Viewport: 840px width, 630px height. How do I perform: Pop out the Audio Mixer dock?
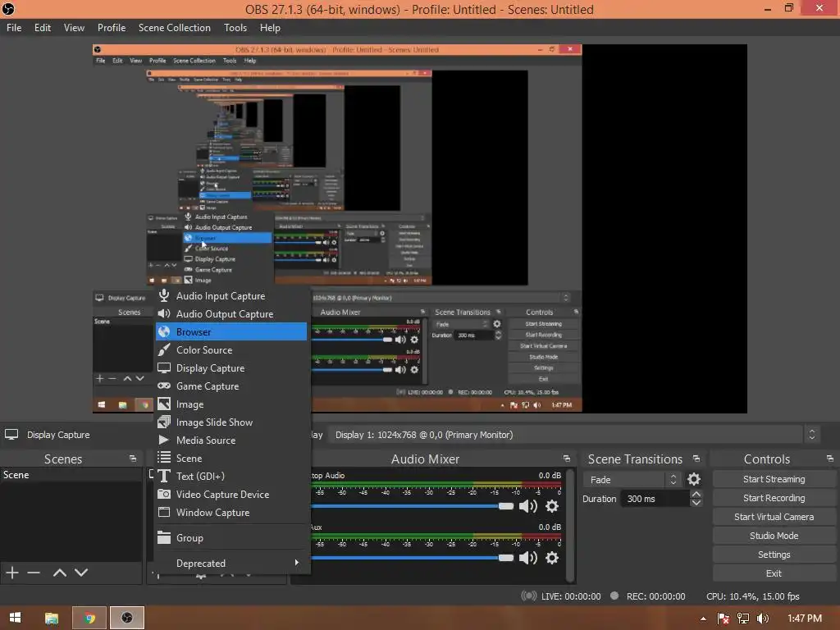click(x=567, y=459)
